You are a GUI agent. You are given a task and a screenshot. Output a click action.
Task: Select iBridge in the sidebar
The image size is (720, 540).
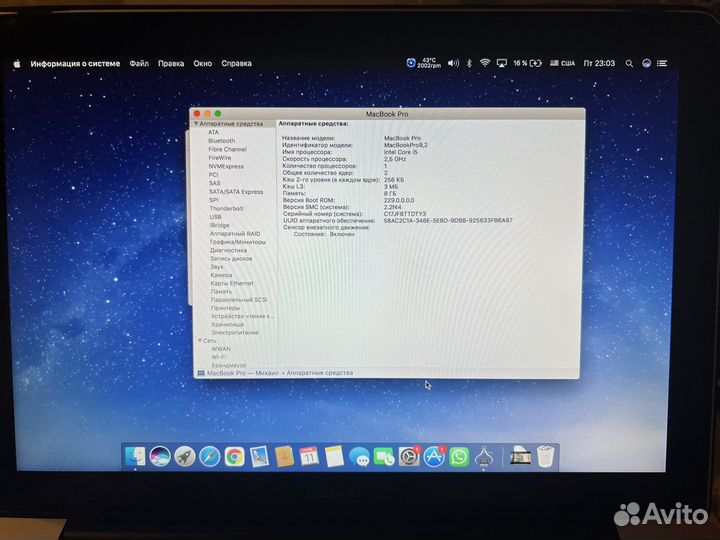(219, 225)
